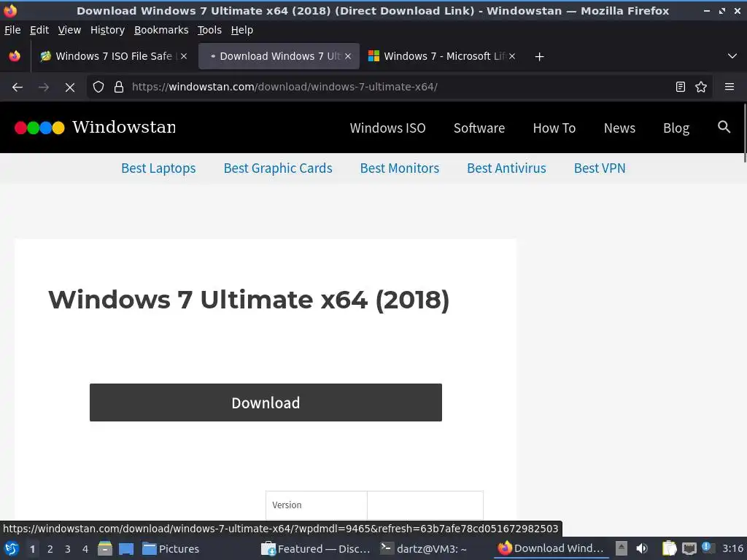Open tracking protection shield icon
The image size is (747, 560).
coord(98,87)
